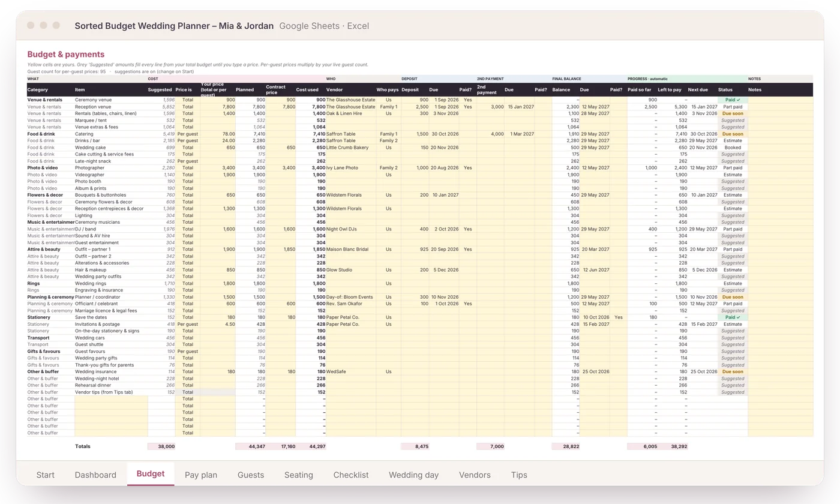Screen dimensions: 840x504
Task: Click the 'Ivy Lane Photo' vendor cell
Action: coord(351,168)
